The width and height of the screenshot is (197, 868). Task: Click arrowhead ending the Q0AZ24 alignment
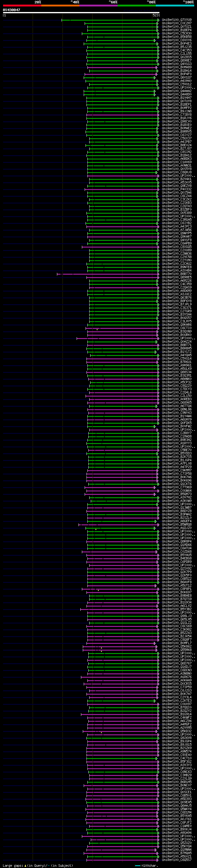[x=157, y=342]
